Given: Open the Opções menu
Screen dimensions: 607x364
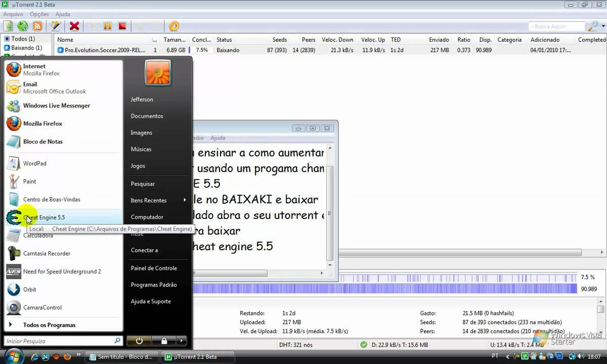Looking at the screenshot, I should [x=39, y=14].
